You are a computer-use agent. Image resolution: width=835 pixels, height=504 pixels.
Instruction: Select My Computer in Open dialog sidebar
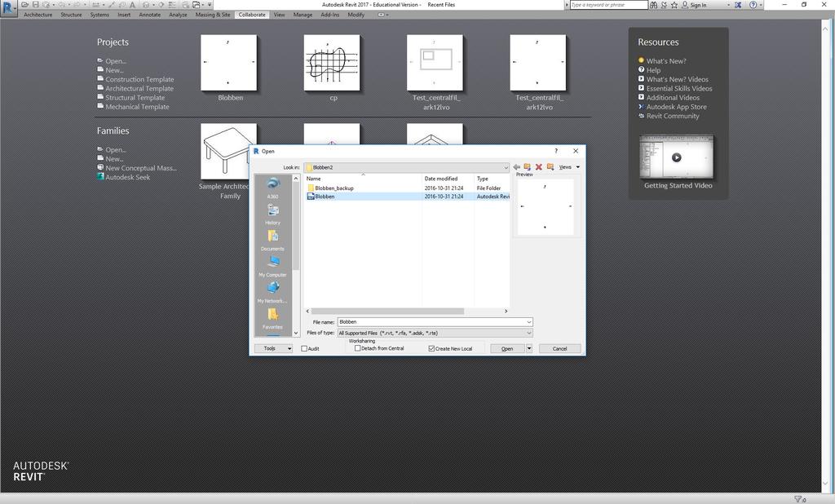(272, 266)
